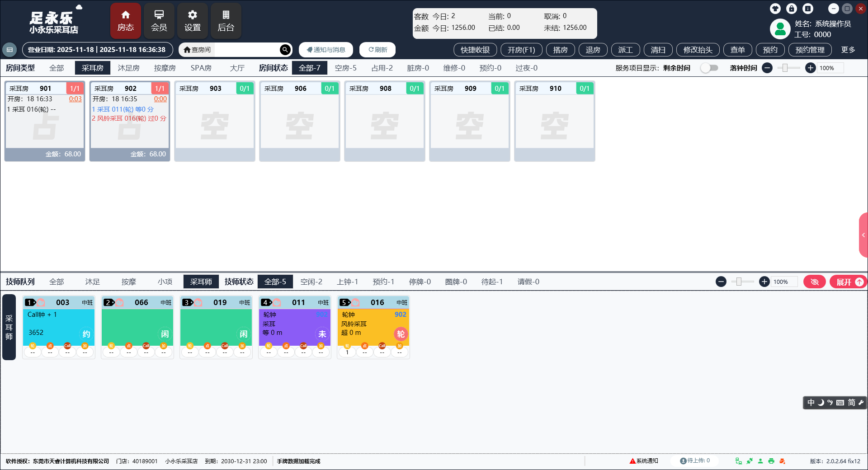Expand the pink right-side panel arrow
This screenshot has height=470, width=868.
[863, 235]
